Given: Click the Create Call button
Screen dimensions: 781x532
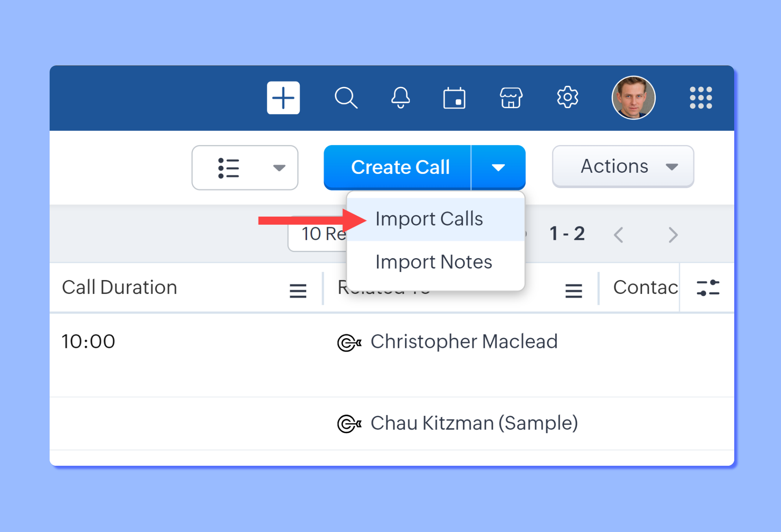Looking at the screenshot, I should click(399, 167).
